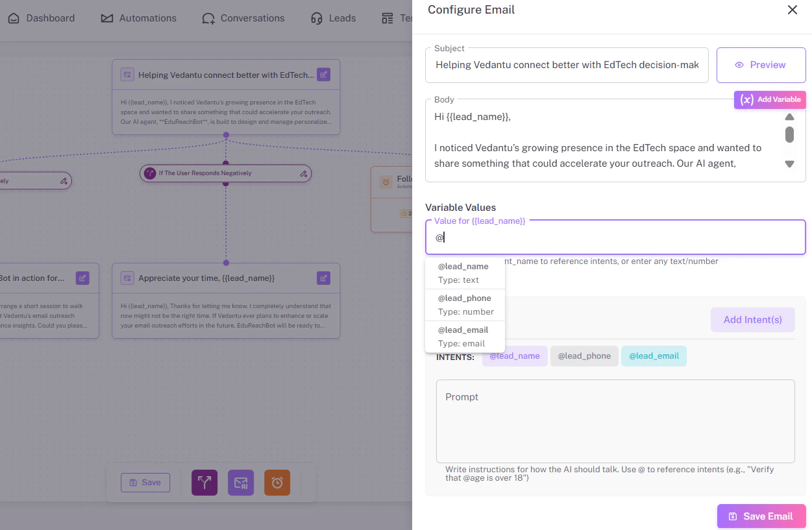Go to the Dashboard tab
Viewport: 812px width, 530px height.
[42, 18]
